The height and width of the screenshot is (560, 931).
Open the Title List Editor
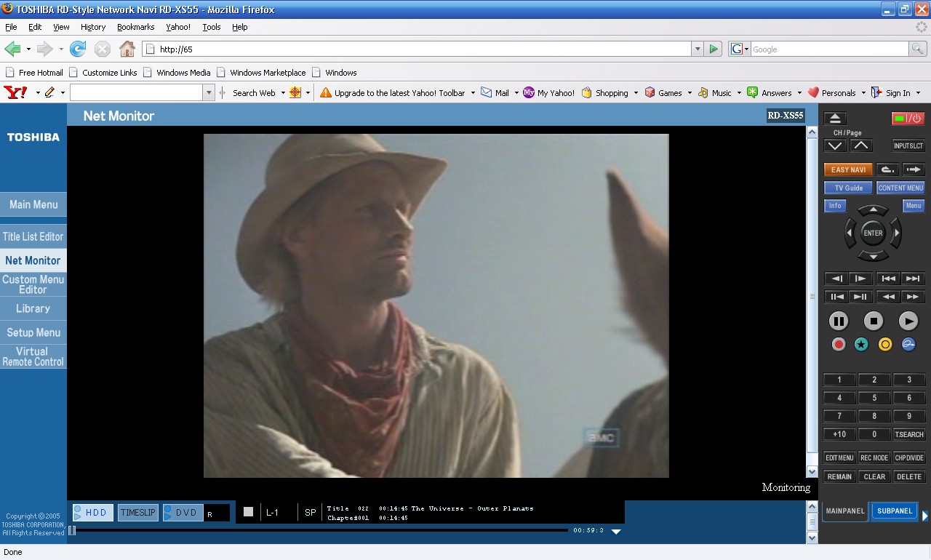tap(33, 236)
